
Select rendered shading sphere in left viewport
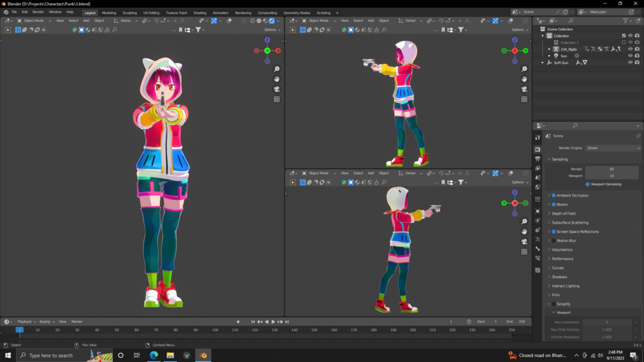click(x=272, y=21)
